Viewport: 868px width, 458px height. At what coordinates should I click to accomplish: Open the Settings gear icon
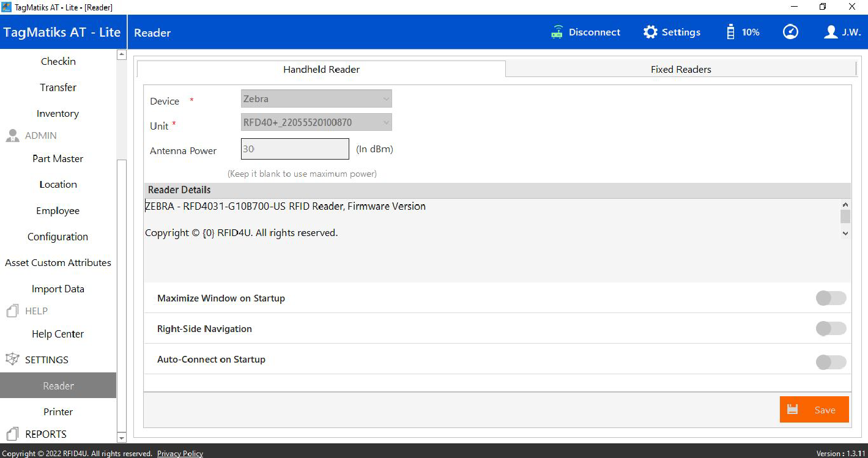click(x=650, y=32)
